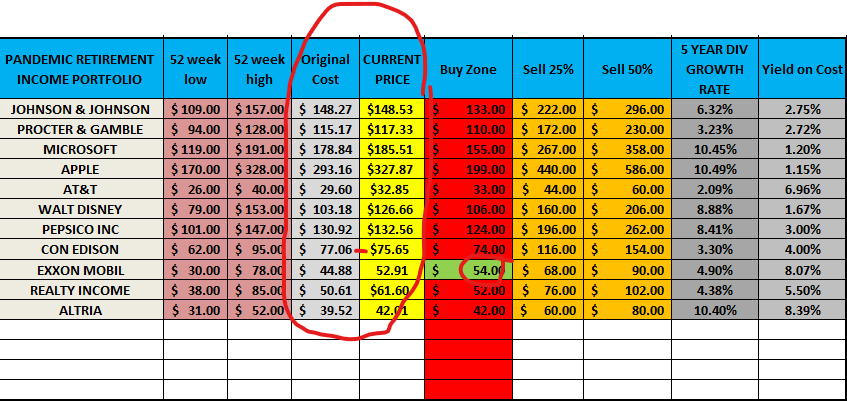Click Johnson & Johnson current price $148.53
Image resolution: width=847 pixels, height=401 pixels.
pos(392,110)
